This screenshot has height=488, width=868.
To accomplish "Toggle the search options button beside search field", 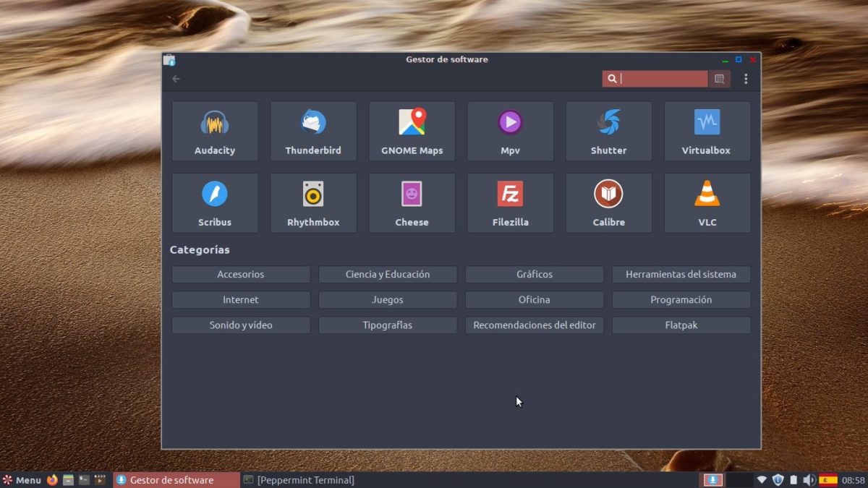I will point(719,79).
